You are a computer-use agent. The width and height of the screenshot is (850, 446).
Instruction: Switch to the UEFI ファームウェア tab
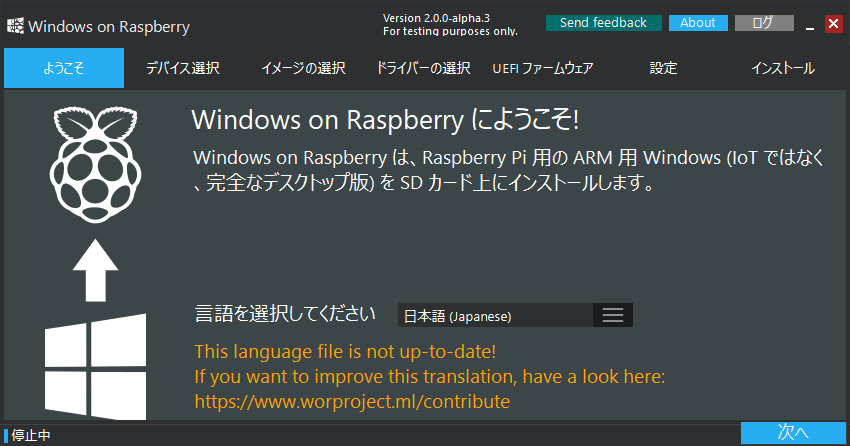point(543,68)
